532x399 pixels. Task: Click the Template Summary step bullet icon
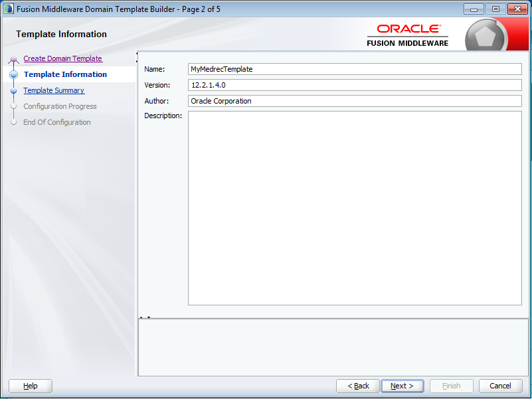click(x=13, y=90)
